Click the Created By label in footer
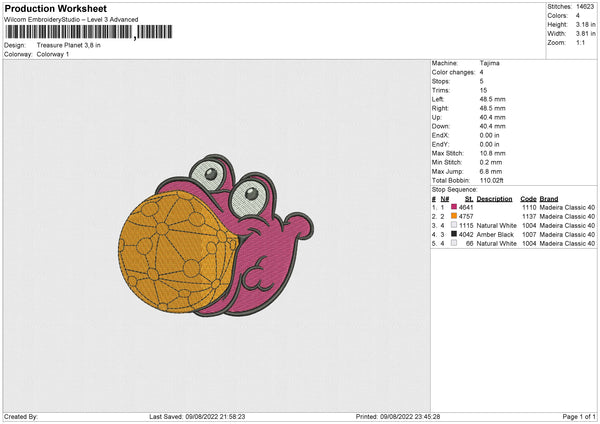The width and height of the screenshot is (600, 424). coord(21,416)
